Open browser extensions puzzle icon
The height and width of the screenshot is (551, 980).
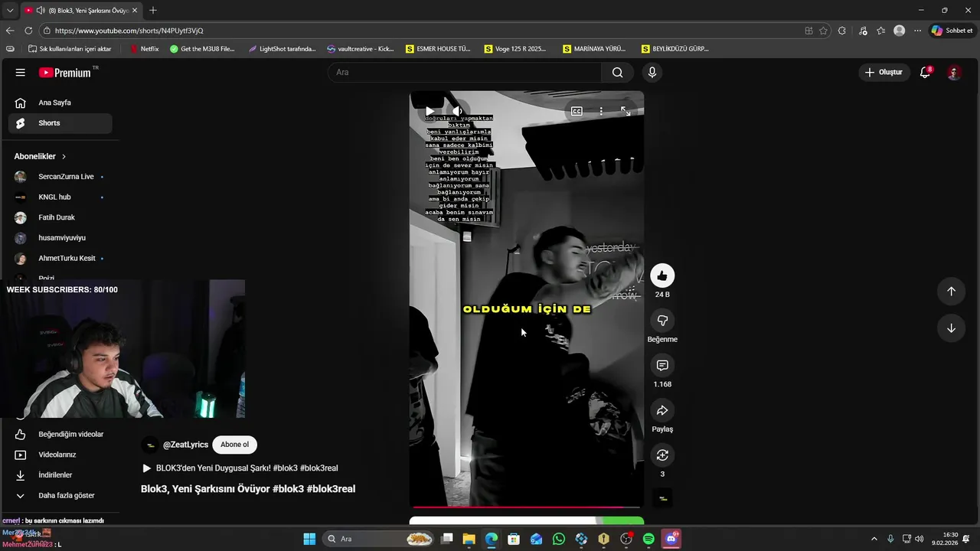pyautogui.click(x=842, y=31)
